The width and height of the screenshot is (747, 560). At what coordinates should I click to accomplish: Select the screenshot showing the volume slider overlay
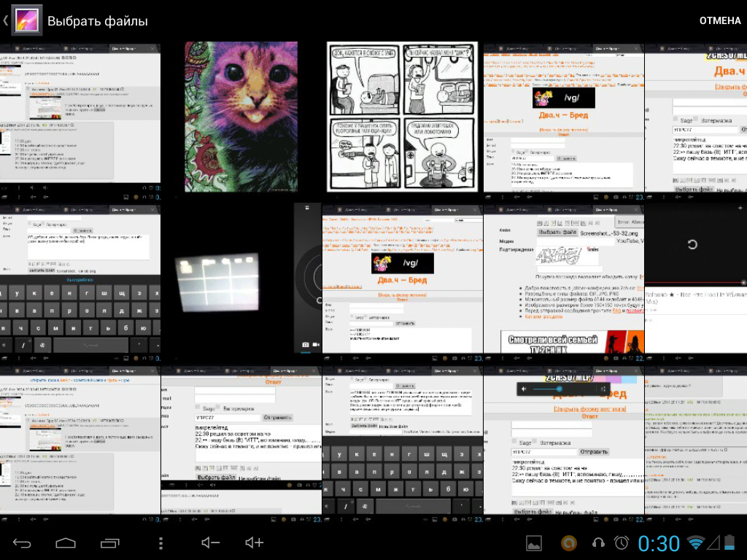pyautogui.click(x=563, y=441)
